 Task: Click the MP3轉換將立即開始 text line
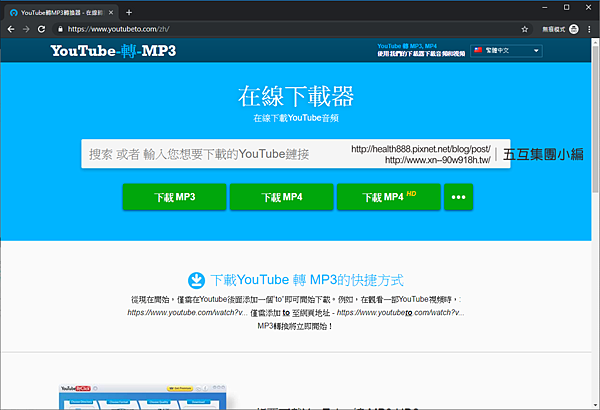[x=295, y=326]
